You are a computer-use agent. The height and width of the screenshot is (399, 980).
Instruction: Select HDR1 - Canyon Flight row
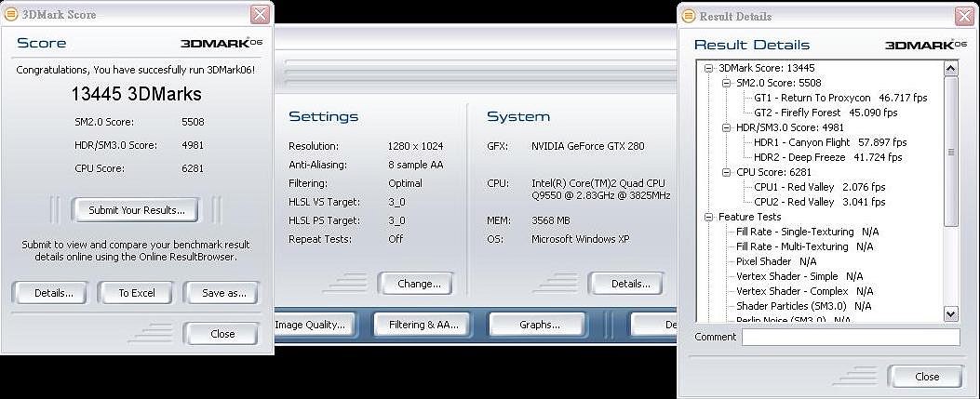[830, 142]
